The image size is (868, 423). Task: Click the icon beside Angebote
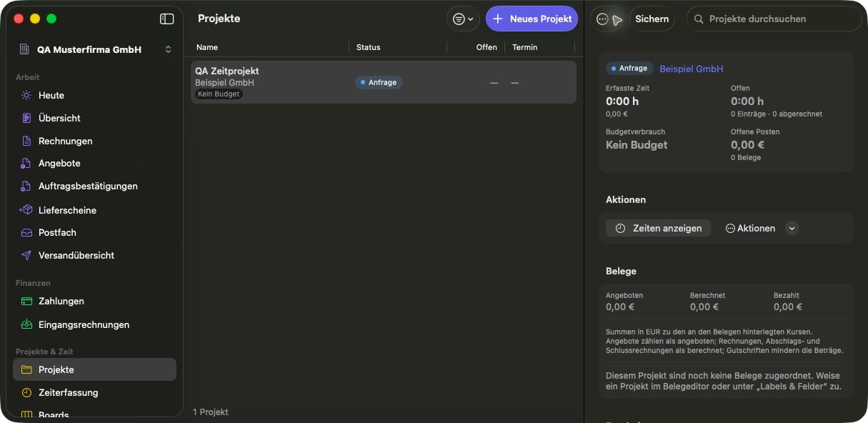pos(26,163)
